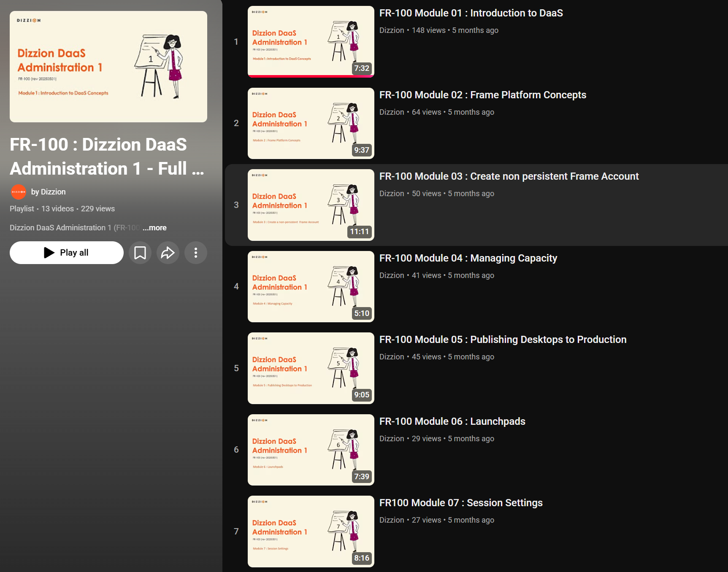Click the Module 07 thumbnail with 8:16 duration
Screen dimensions: 728x572
coord(311,532)
